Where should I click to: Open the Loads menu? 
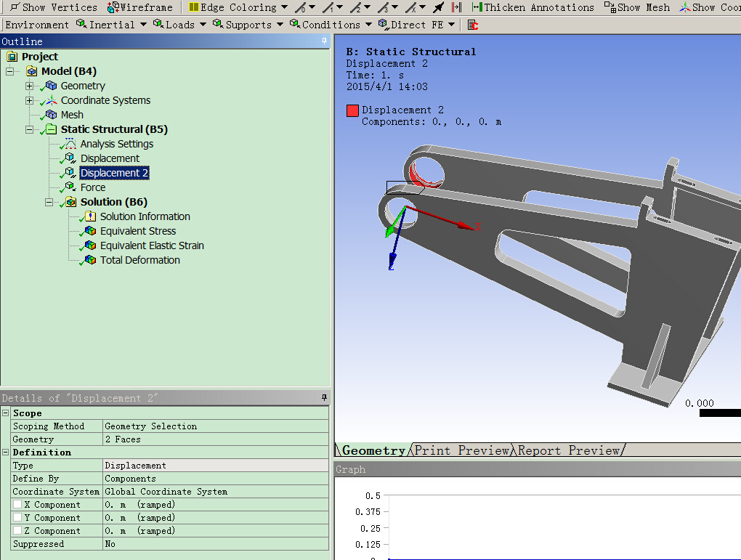click(x=179, y=25)
